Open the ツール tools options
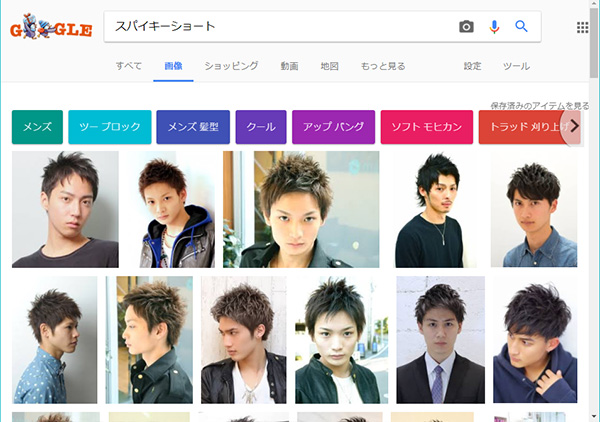Viewport: 600px width, 422px height. [516, 66]
